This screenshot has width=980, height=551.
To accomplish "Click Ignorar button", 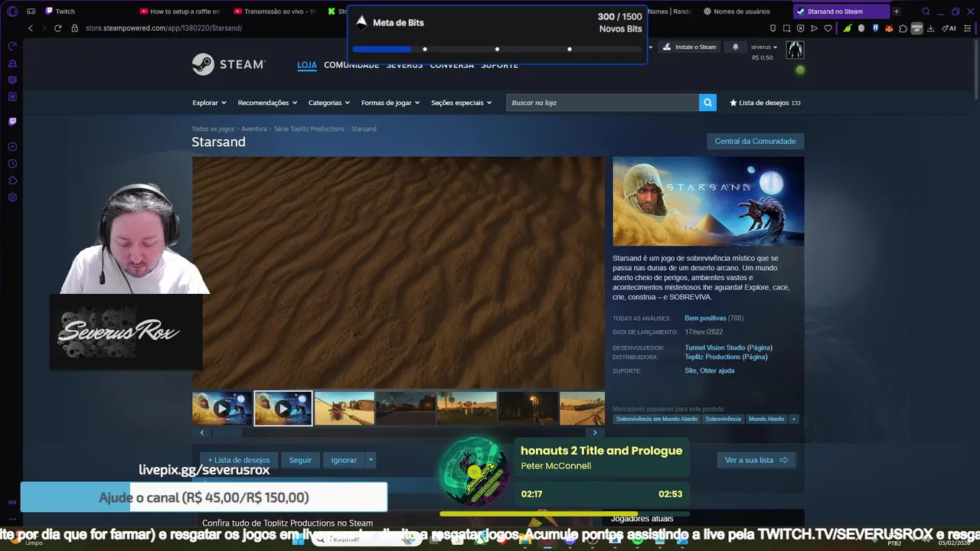I will pyautogui.click(x=344, y=460).
